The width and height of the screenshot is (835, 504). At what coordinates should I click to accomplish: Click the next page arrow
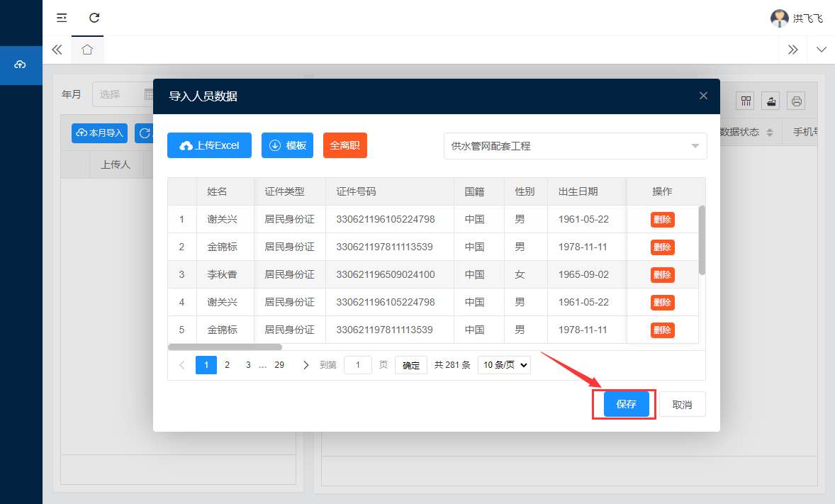(306, 365)
